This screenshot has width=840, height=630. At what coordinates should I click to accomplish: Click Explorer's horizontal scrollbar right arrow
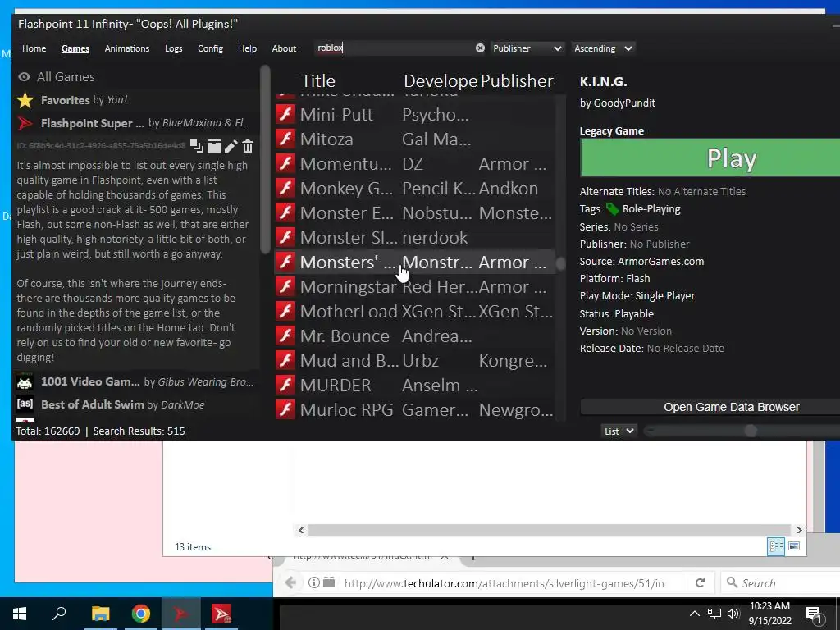(x=799, y=531)
